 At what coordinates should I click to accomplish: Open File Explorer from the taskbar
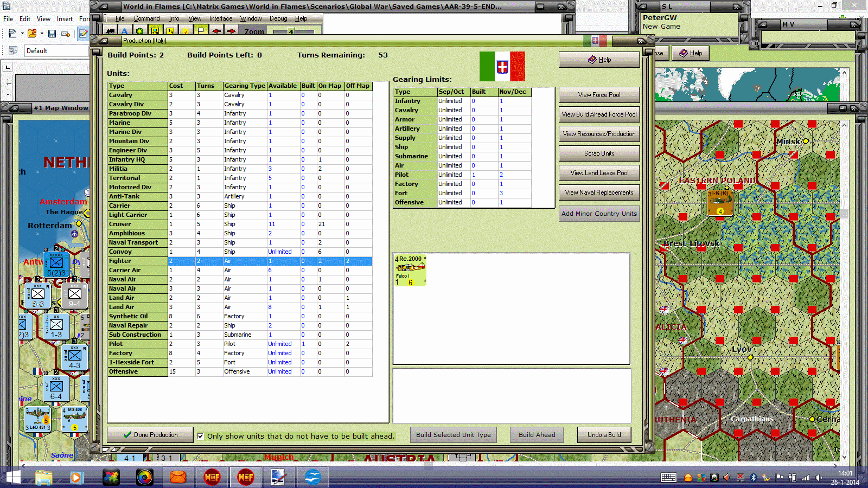(x=44, y=477)
